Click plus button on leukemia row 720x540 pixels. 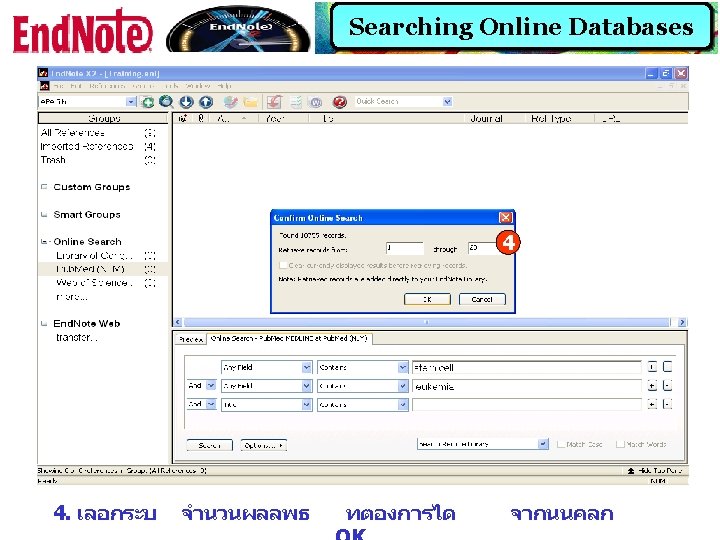click(652, 386)
